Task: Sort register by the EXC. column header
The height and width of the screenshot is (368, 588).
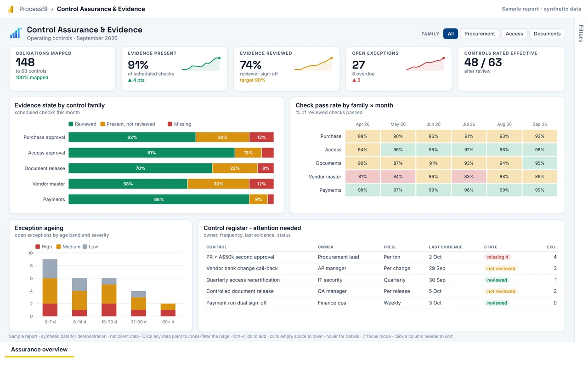Action: [x=551, y=247]
